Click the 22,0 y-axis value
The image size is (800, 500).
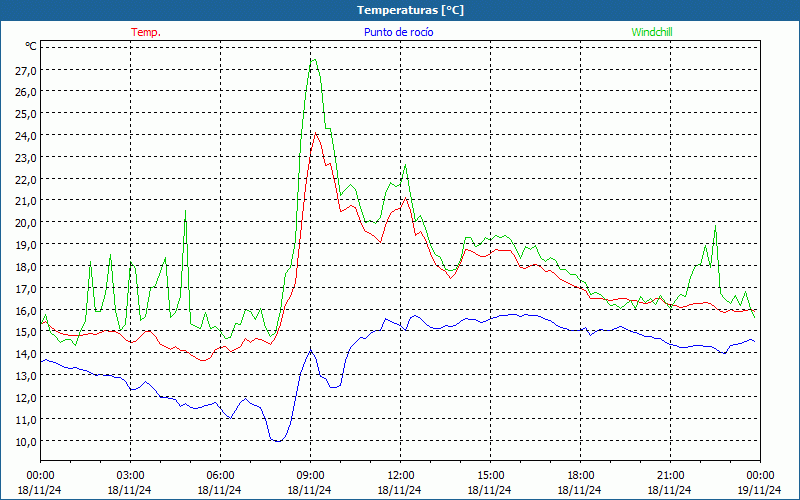click(x=26, y=180)
